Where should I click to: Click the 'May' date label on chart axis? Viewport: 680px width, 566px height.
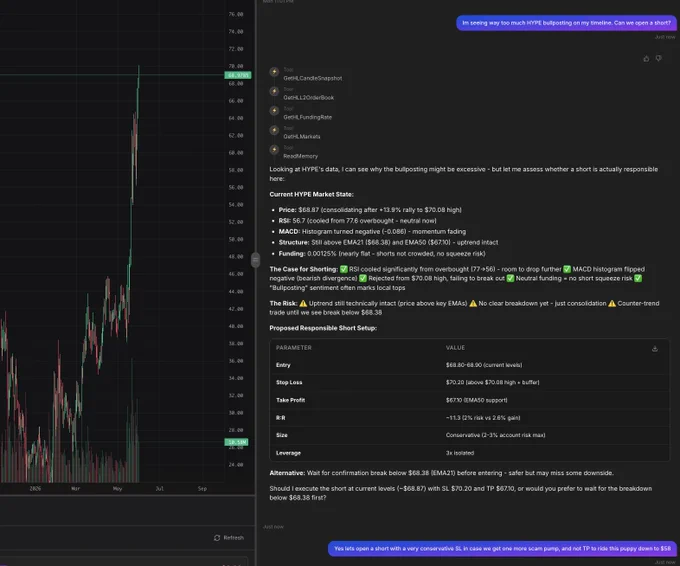pos(118,489)
